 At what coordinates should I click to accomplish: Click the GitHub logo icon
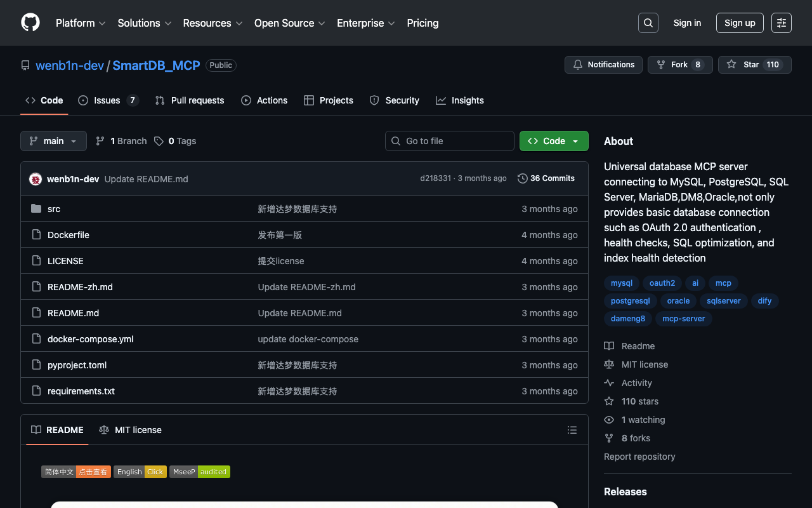(30, 23)
